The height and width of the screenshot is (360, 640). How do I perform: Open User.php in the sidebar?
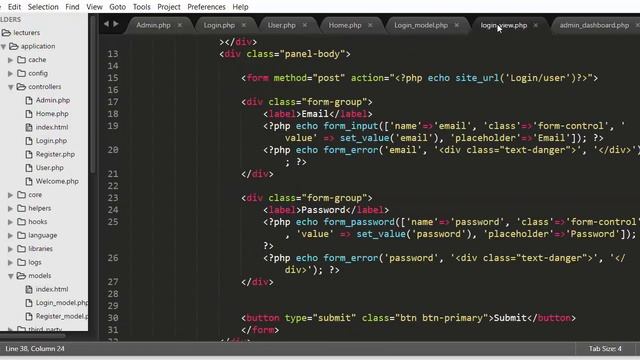[49, 168]
